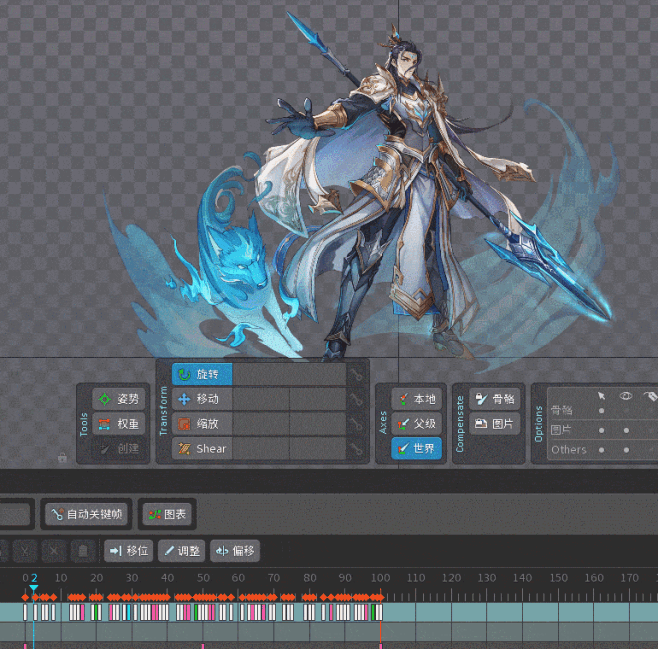
Task: Click the small lock icon near Tools panel
Action: pyautogui.click(x=62, y=458)
